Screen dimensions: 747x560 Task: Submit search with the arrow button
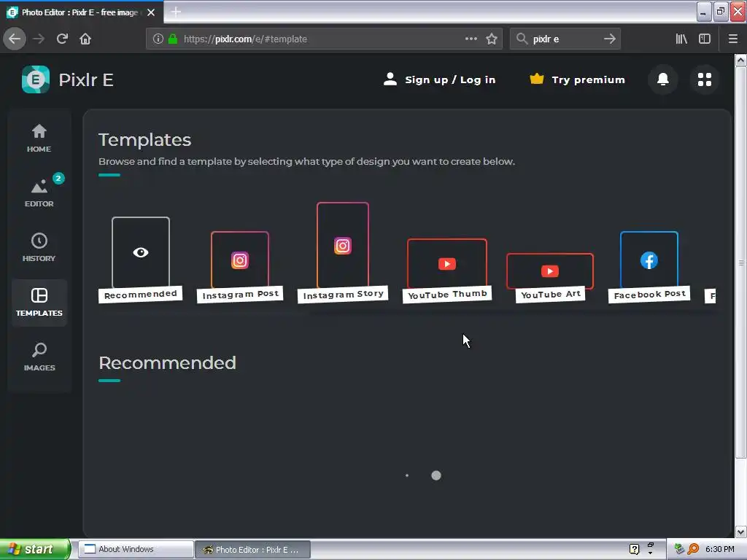(x=610, y=39)
